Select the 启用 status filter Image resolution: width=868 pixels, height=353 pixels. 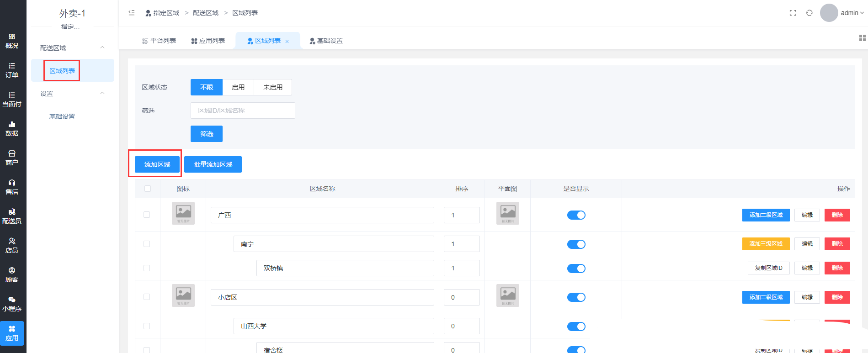point(238,87)
